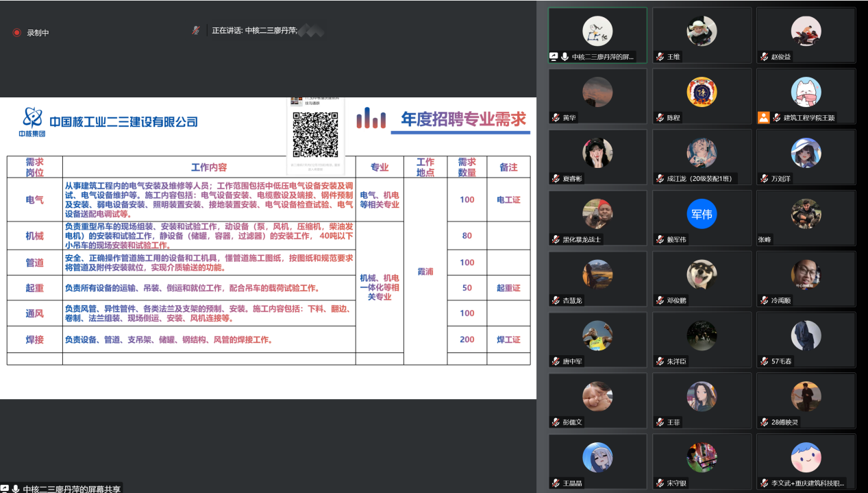Click the active microphone icon on presenter tile
Image resolution: width=868 pixels, height=493 pixels.
565,57
